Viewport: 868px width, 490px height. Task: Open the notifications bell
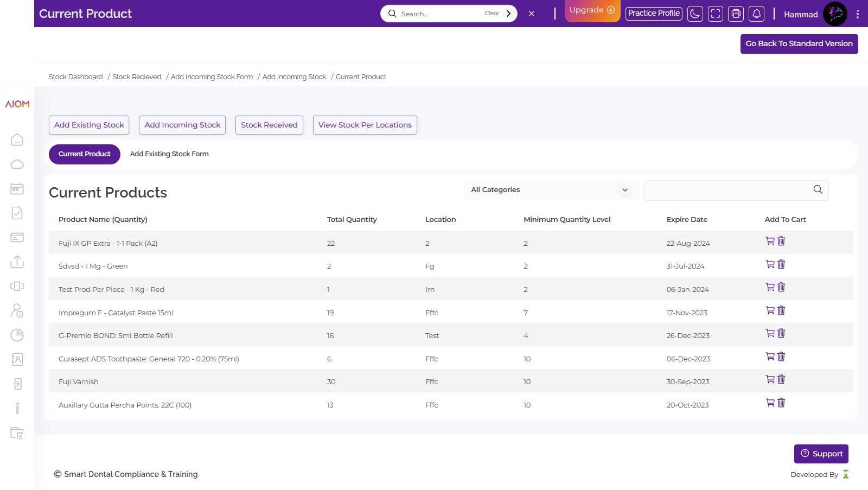(x=756, y=14)
